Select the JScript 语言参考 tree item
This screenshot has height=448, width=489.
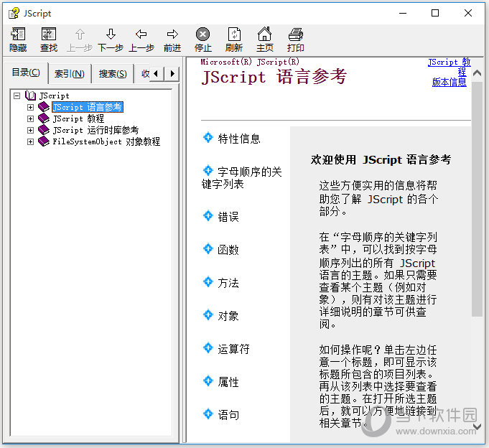pos(88,107)
